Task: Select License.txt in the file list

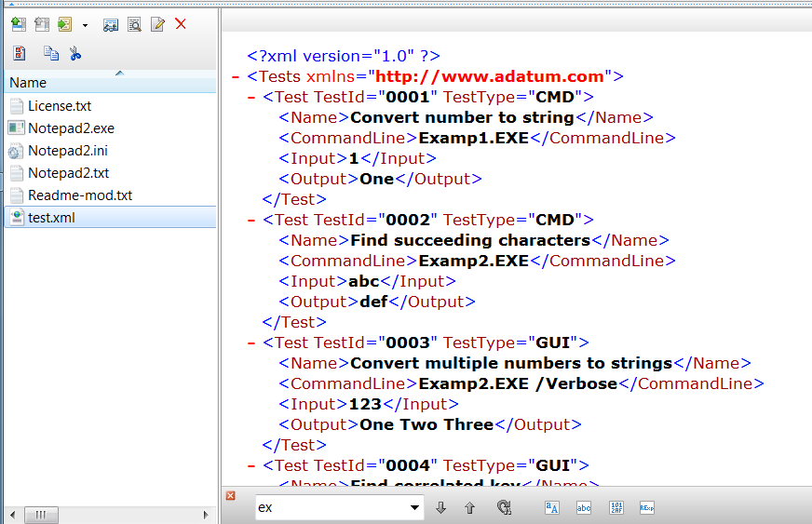Action: [x=60, y=106]
